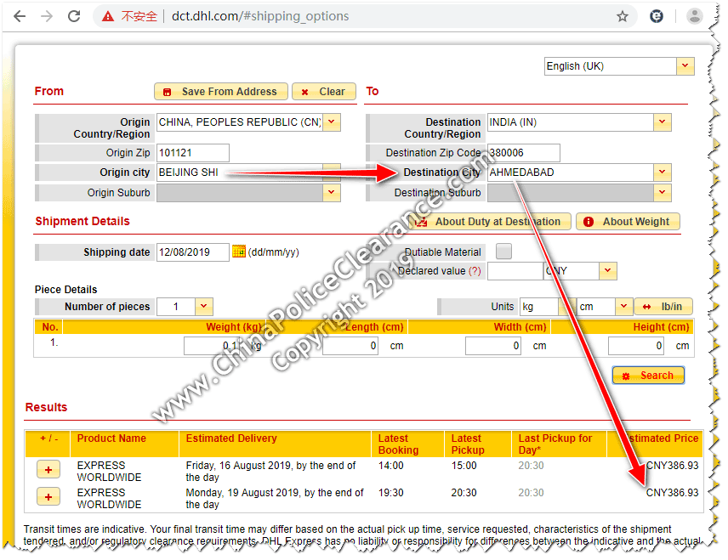Click the Friday, 16 August 2019 delivery text

pos(270,472)
